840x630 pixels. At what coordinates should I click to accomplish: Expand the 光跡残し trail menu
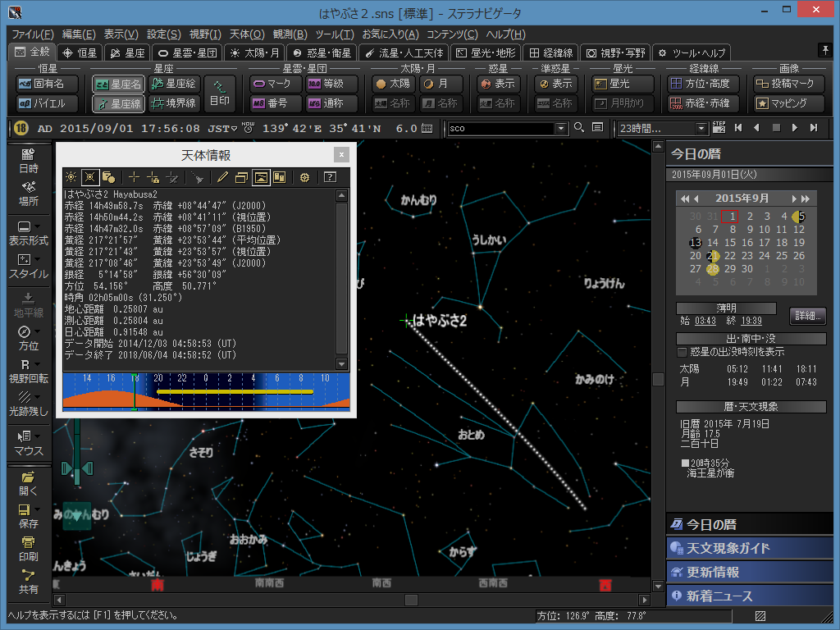(x=37, y=398)
